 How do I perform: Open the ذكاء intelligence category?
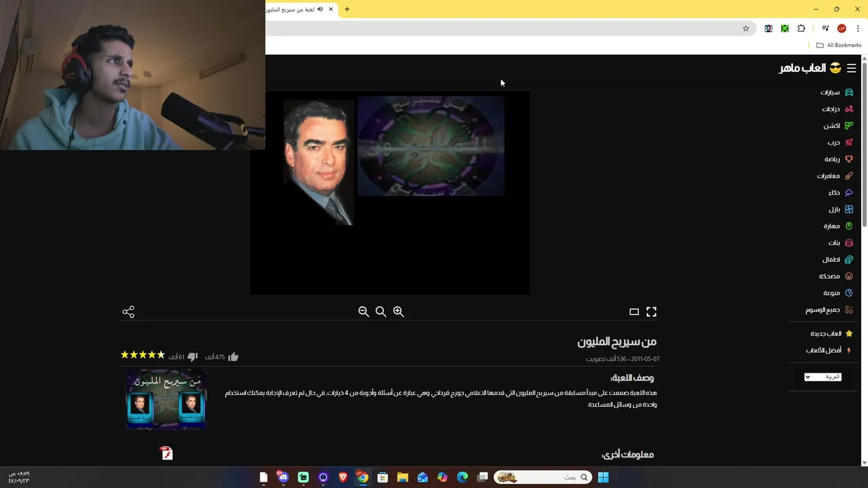coord(840,192)
